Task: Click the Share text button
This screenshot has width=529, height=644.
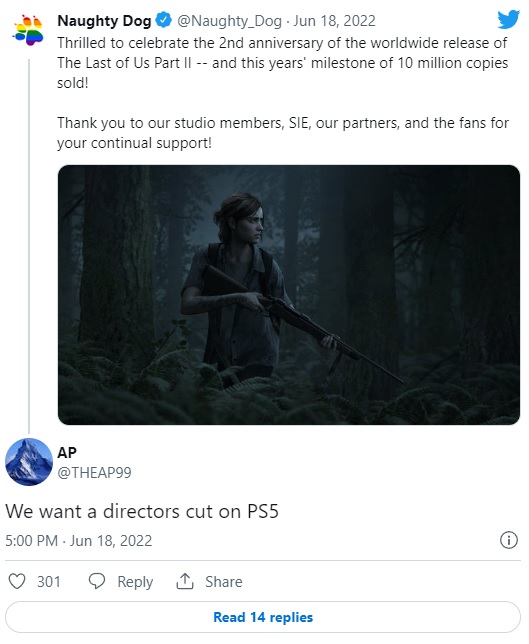Action: (x=224, y=582)
